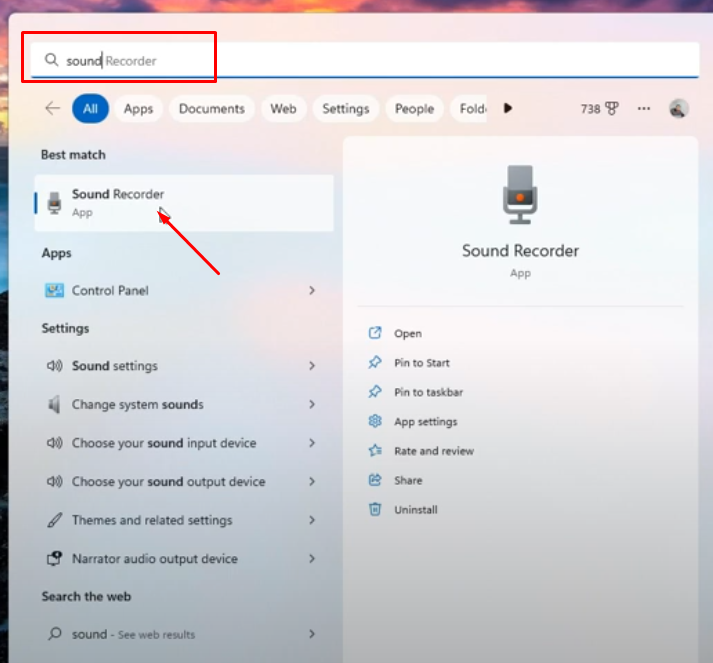Choose Pin to taskbar
Image resolution: width=713 pixels, height=663 pixels.
coord(428,392)
